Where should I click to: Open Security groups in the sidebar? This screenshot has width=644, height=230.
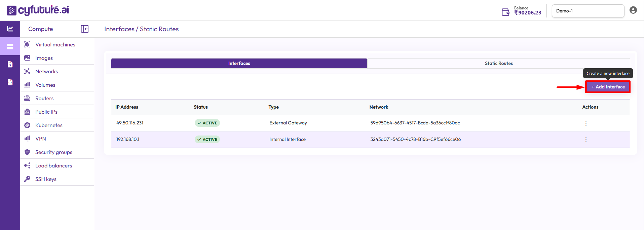pyautogui.click(x=54, y=152)
